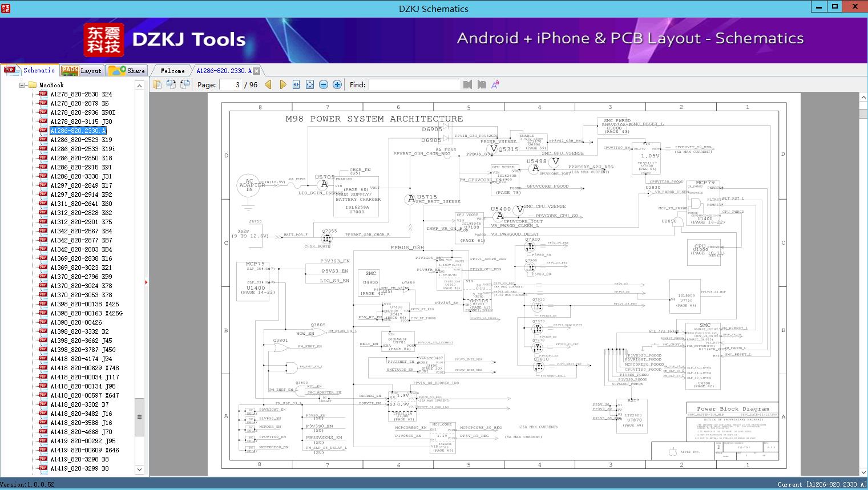This screenshot has height=490, width=868.
Task: Open A1398_820-00426 schematic
Action: point(76,322)
